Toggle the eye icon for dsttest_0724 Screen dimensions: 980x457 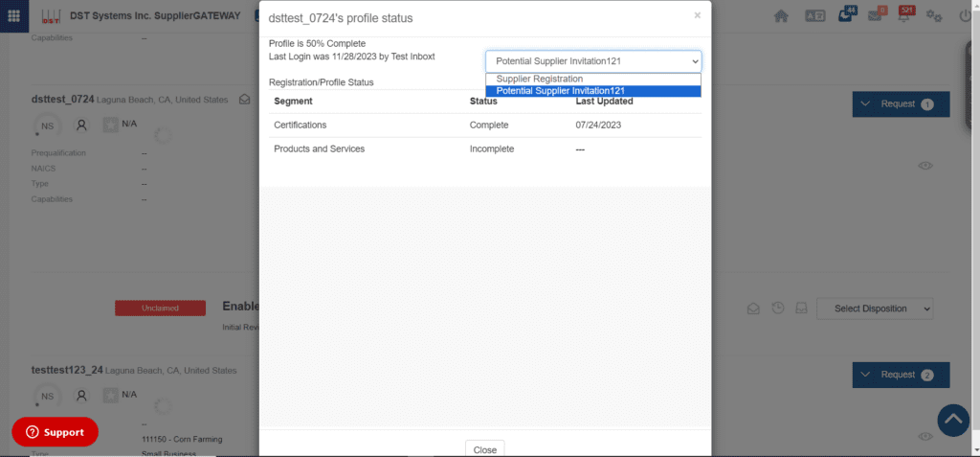(x=925, y=166)
